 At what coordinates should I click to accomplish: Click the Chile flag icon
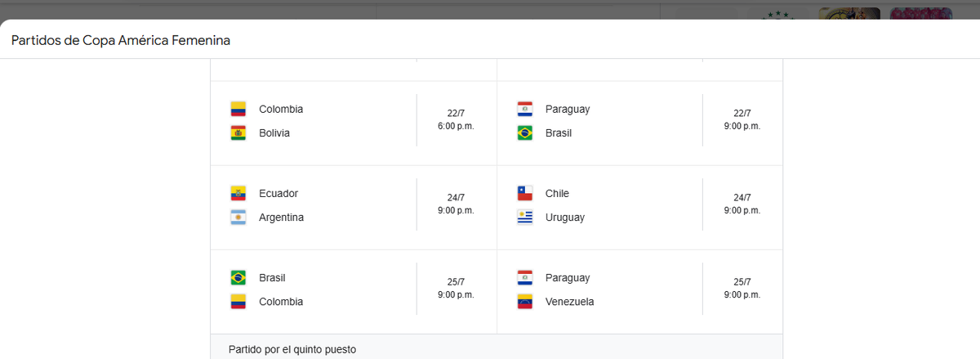click(525, 194)
